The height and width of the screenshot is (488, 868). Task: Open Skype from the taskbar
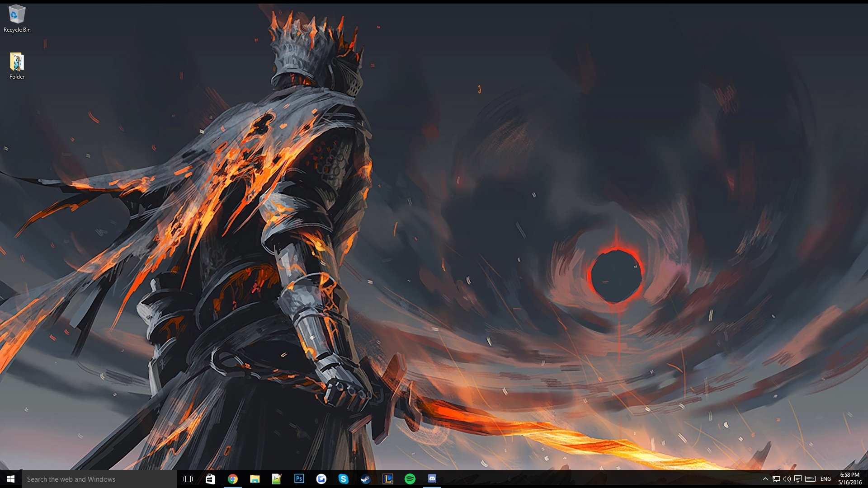343,479
